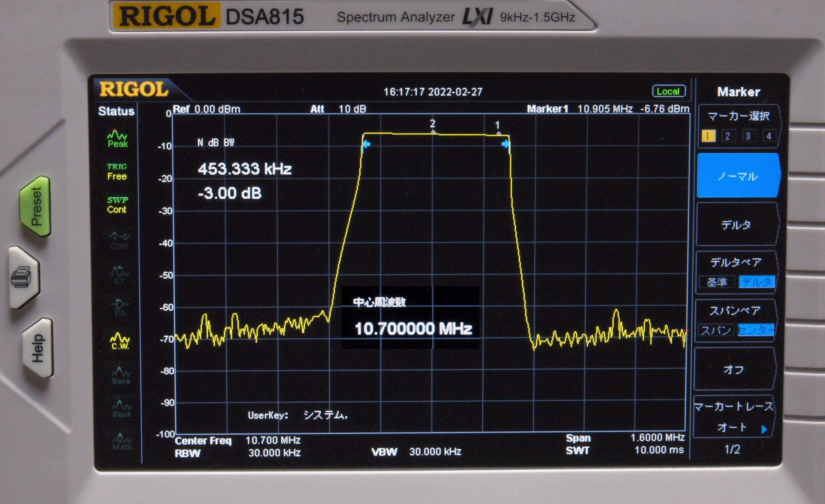Click the SWP Cont status icon
This screenshot has width=825, height=504.
[x=117, y=205]
